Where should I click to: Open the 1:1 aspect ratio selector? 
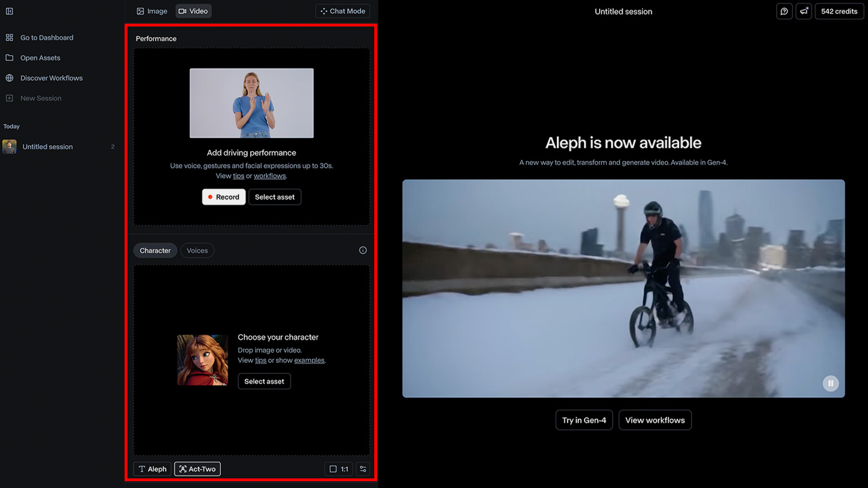pyautogui.click(x=339, y=469)
